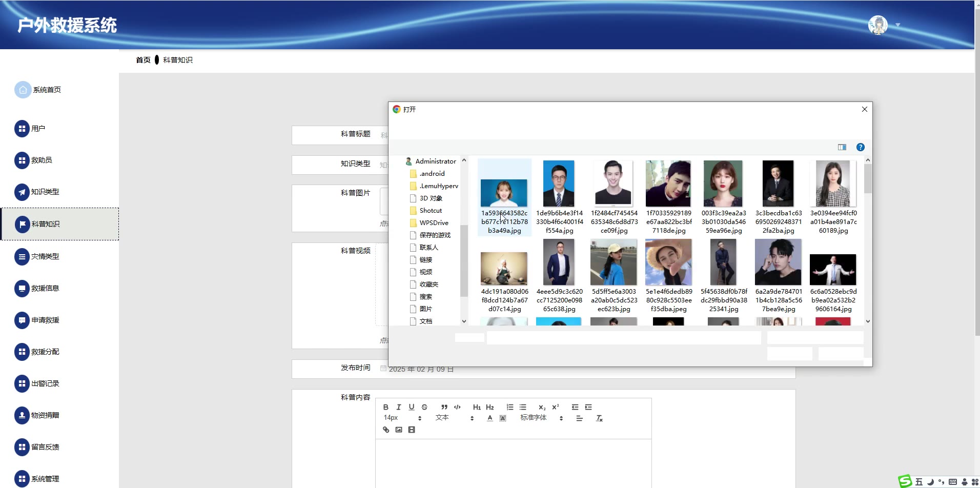Open the 标准字体 font family dropdown
The width and height of the screenshot is (980, 488).
541,418
